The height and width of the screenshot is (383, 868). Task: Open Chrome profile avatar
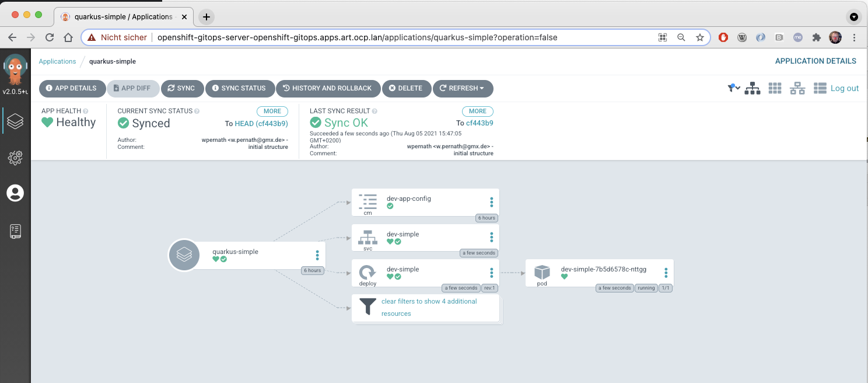pos(835,37)
